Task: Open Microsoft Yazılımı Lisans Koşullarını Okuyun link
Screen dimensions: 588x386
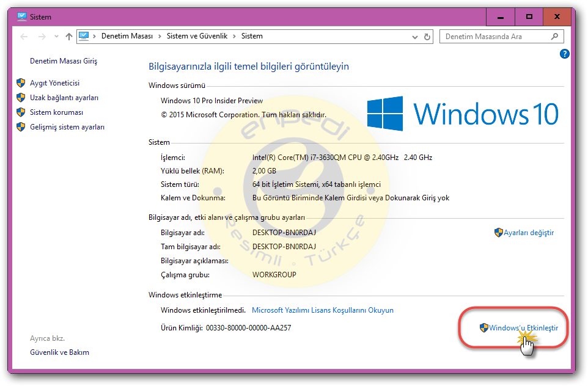Action: (x=323, y=310)
